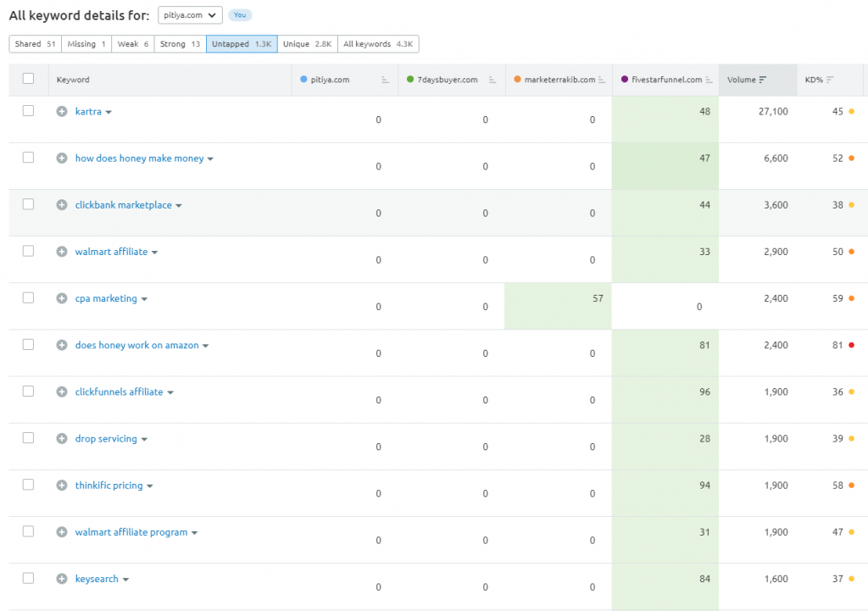Image resolution: width=868 pixels, height=611 pixels.
Task: Add cpa marketing with its plus icon
Action: (x=62, y=298)
